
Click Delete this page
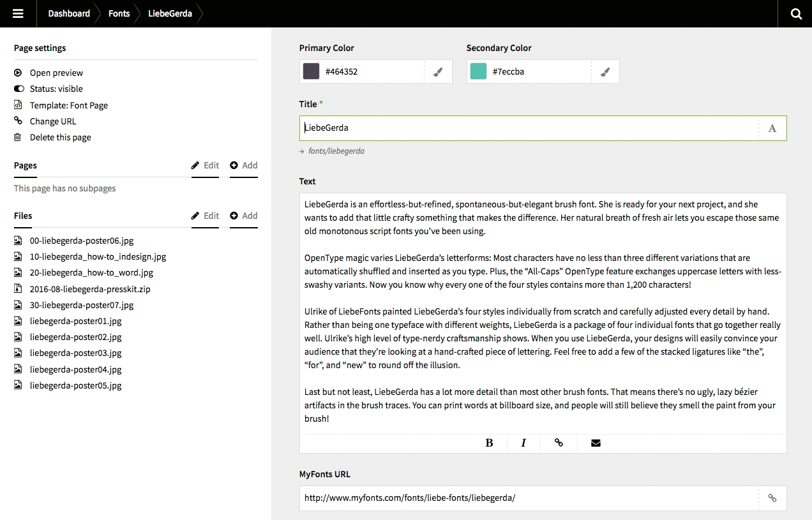coord(60,137)
